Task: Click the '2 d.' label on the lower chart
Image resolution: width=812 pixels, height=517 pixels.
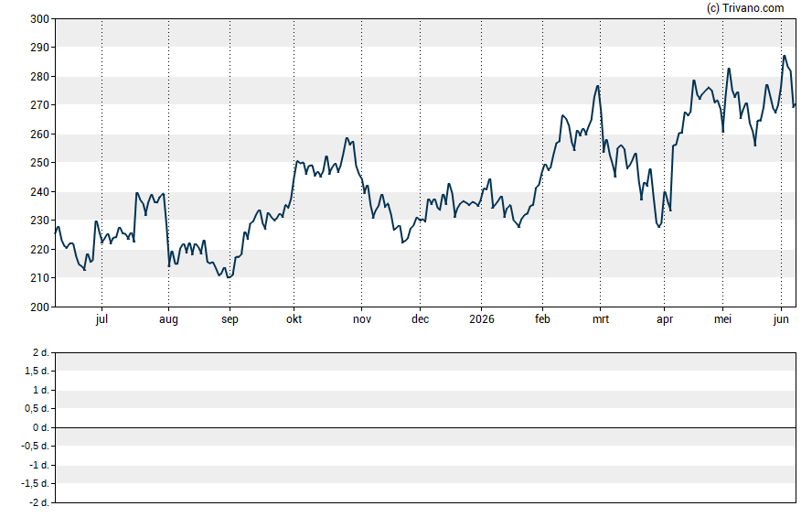Action: tap(40, 353)
